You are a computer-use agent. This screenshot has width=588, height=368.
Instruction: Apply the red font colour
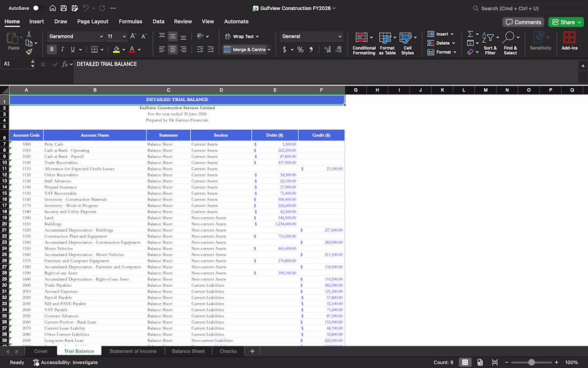pyautogui.click(x=132, y=49)
